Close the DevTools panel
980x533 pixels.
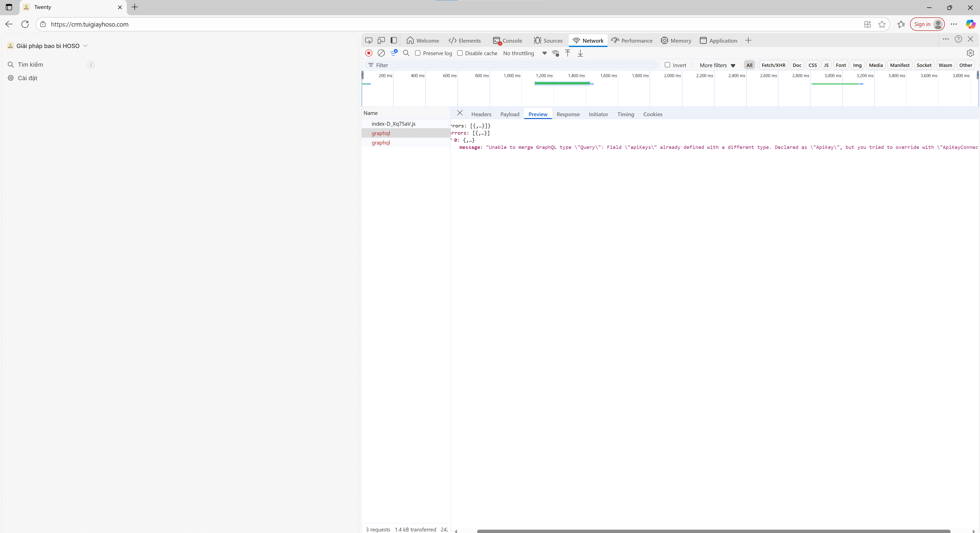tap(971, 39)
